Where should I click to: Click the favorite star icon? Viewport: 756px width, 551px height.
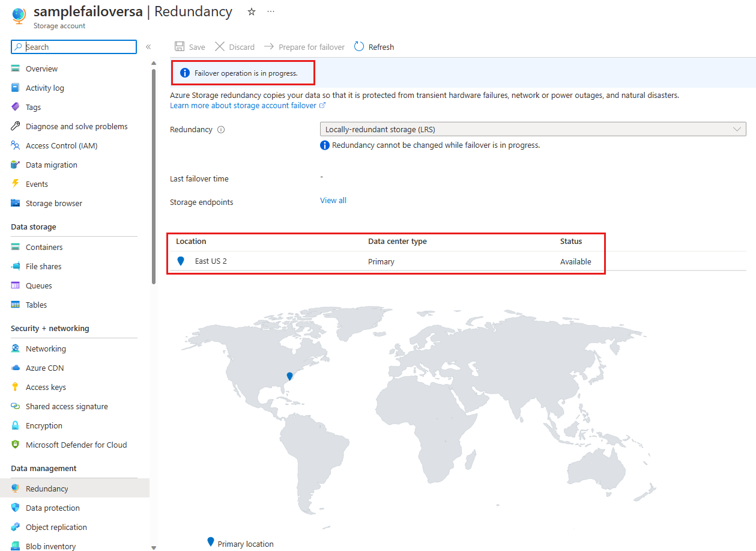(x=252, y=12)
